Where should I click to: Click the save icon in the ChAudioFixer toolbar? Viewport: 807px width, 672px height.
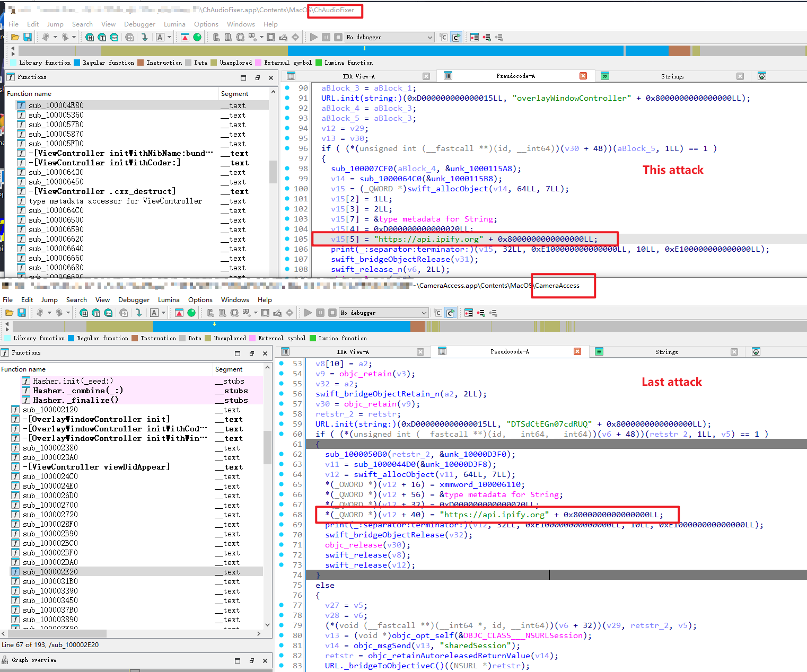pos(28,37)
